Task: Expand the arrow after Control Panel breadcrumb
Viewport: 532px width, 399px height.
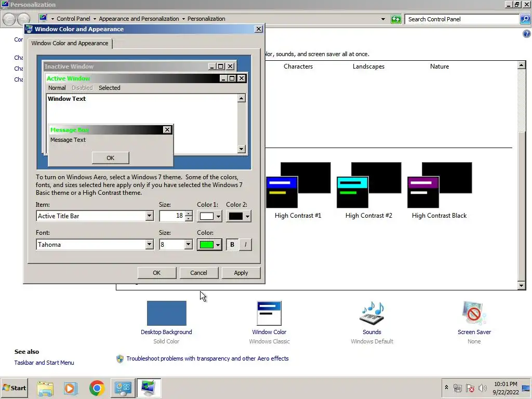Action: [95, 19]
